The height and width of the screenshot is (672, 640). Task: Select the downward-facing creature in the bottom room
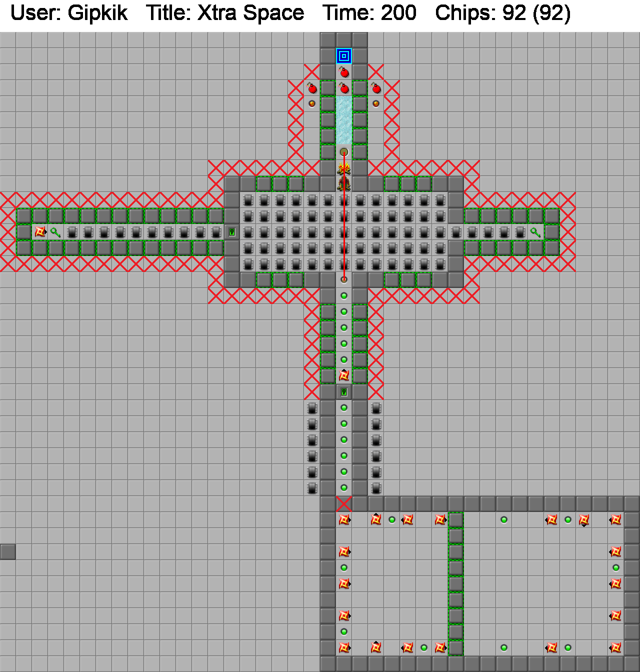[583, 520]
